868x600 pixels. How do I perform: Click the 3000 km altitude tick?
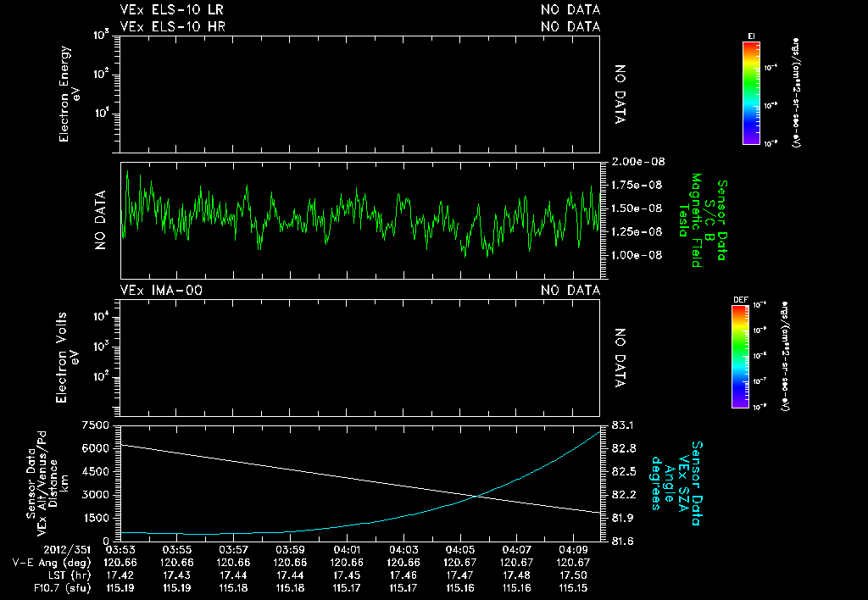[x=95, y=495]
